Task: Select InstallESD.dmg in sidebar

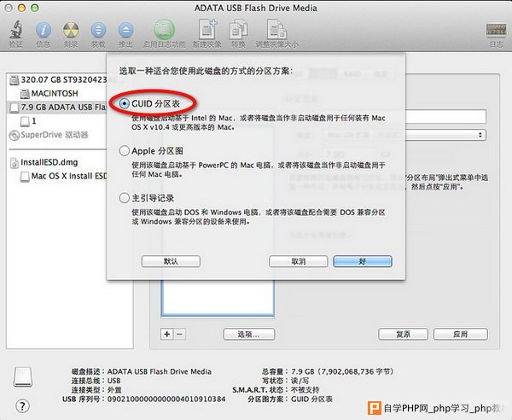Action: point(44,162)
